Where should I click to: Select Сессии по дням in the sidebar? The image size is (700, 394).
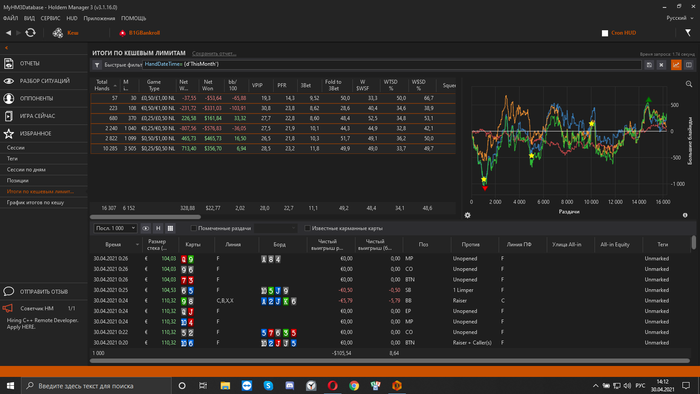coord(26,170)
